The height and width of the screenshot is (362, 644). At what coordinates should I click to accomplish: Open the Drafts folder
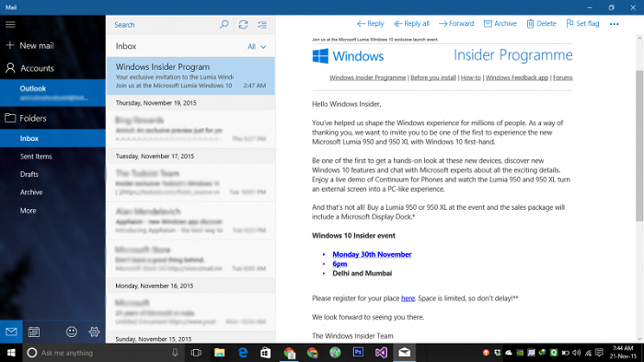pos(29,174)
